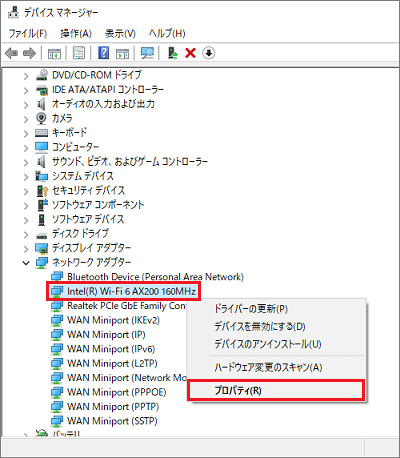Select the ソフトウェア デバイス category

pos(88,219)
